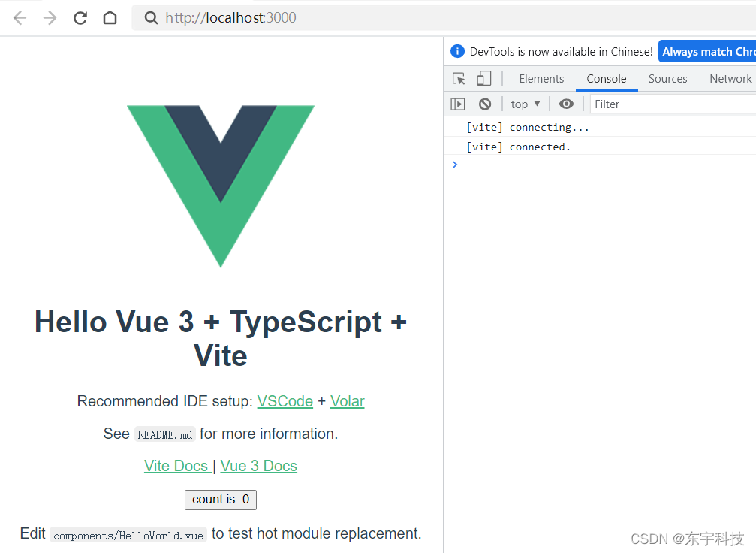Click the components/HelloWorld.vue code text

(x=128, y=535)
